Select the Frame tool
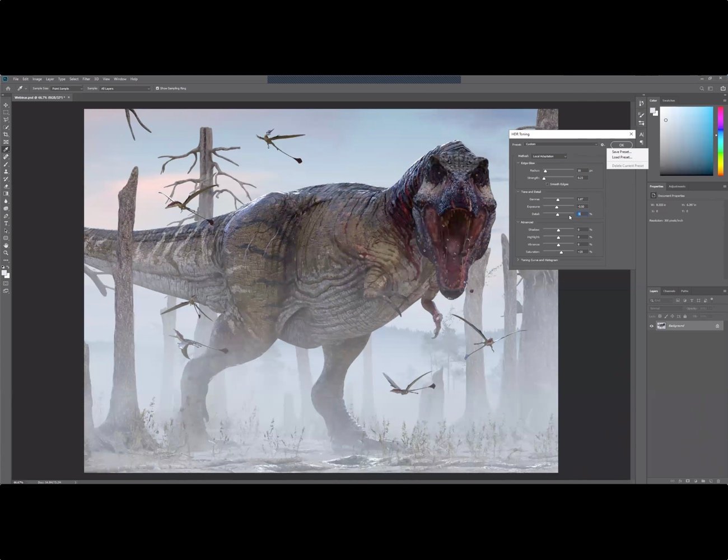The width and height of the screenshot is (728, 560). 6,142
